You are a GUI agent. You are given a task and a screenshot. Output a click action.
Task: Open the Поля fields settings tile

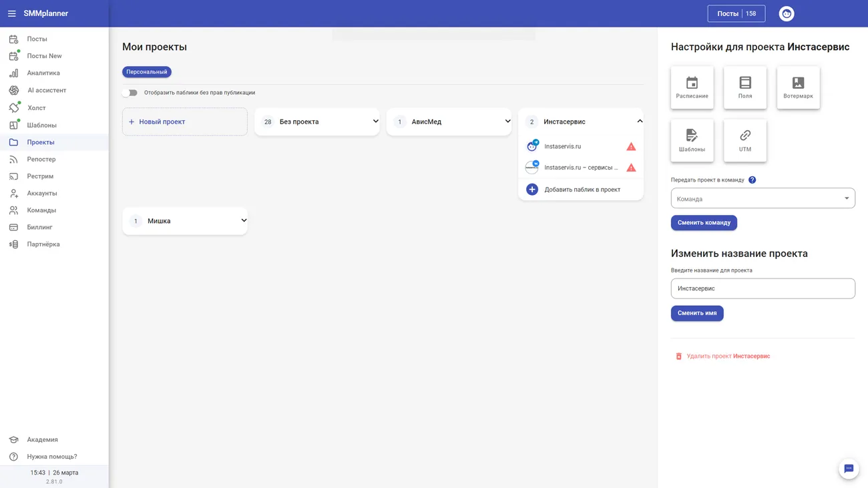tap(744, 87)
